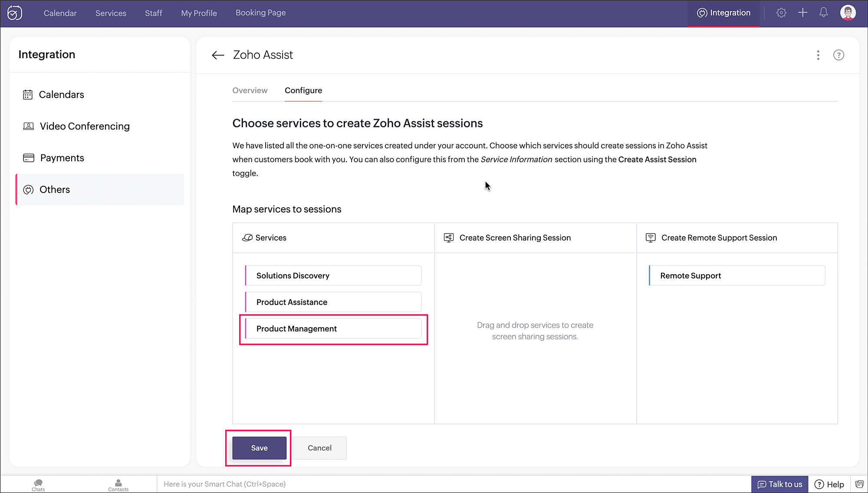868x493 pixels.
Task: Click the Create Screen Sharing Session header
Action: click(x=515, y=238)
